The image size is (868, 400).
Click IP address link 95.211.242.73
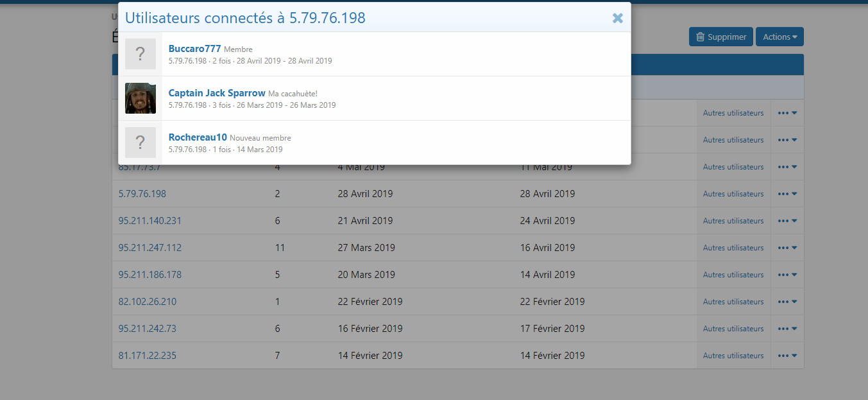tap(148, 329)
